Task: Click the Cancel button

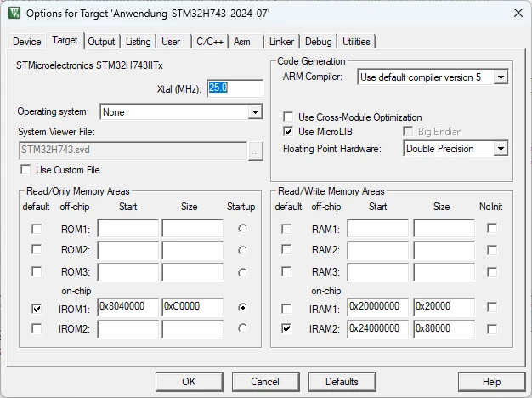Action: (266, 382)
